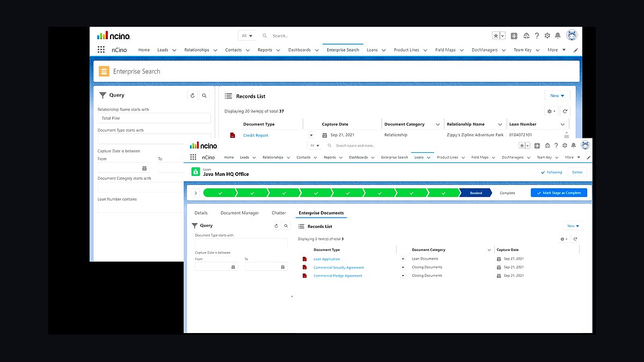The width and height of the screenshot is (644, 362).
Task: Open the From date calendar in the loan window
Action: click(x=233, y=267)
